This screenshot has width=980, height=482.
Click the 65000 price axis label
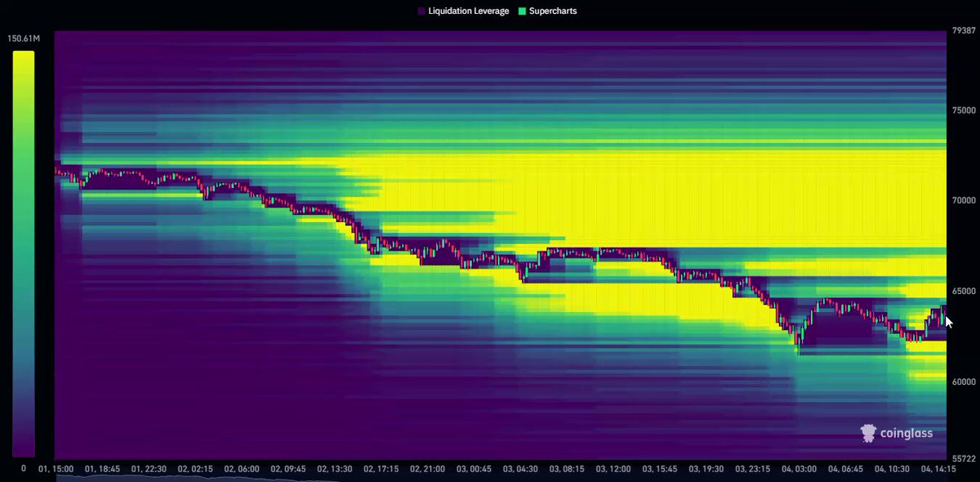pyautogui.click(x=963, y=291)
